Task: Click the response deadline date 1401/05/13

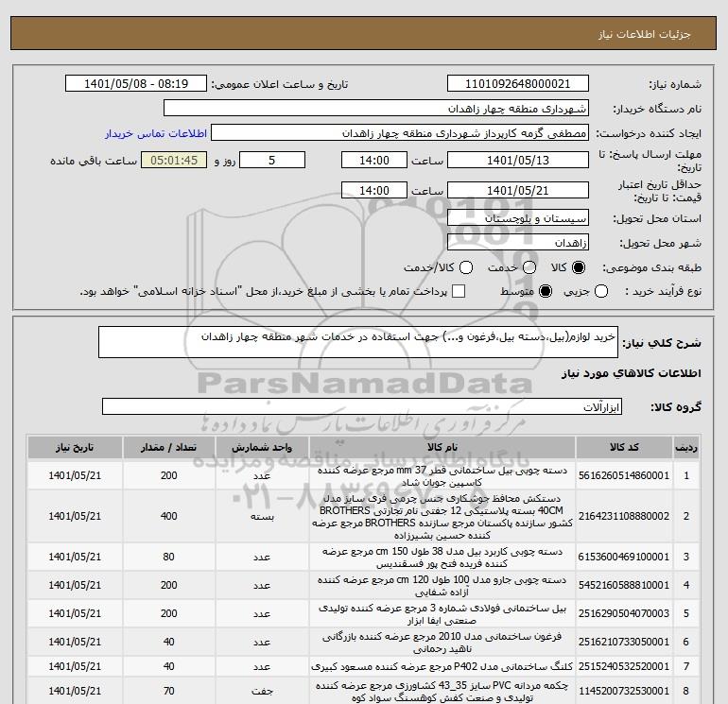Action: 518,161
